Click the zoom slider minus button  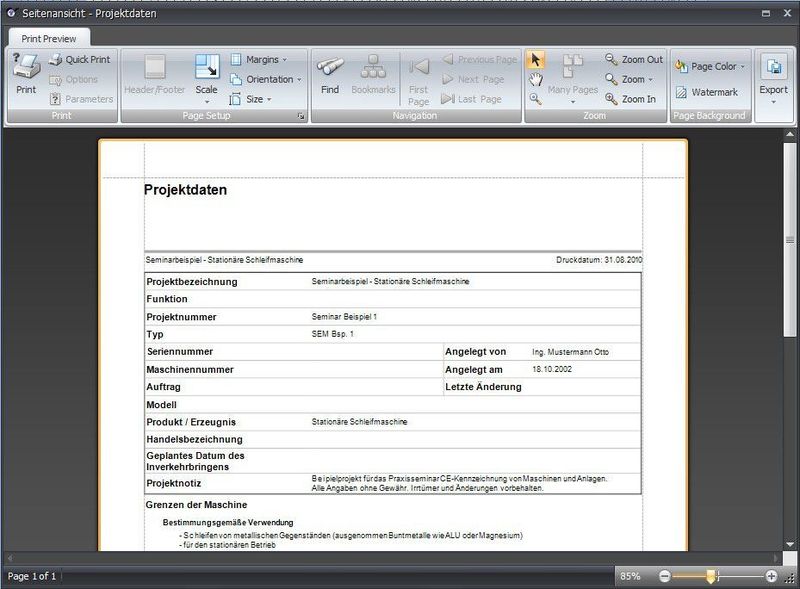tap(664, 576)
